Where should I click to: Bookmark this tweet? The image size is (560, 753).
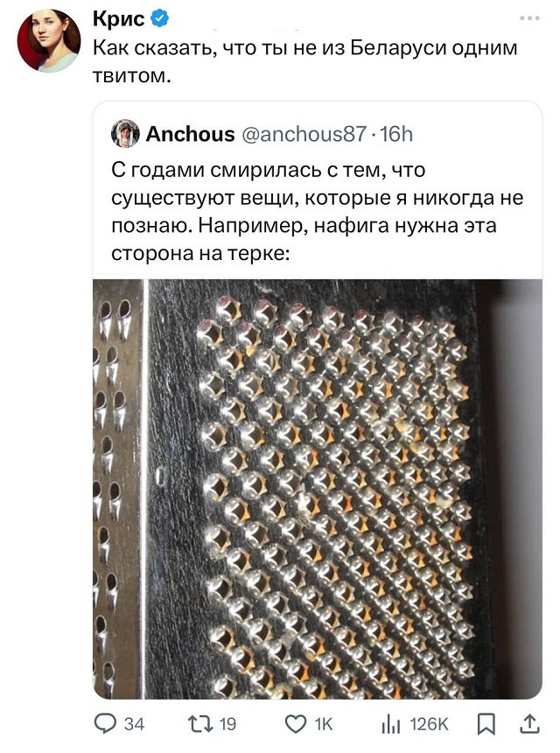[486, 724]
